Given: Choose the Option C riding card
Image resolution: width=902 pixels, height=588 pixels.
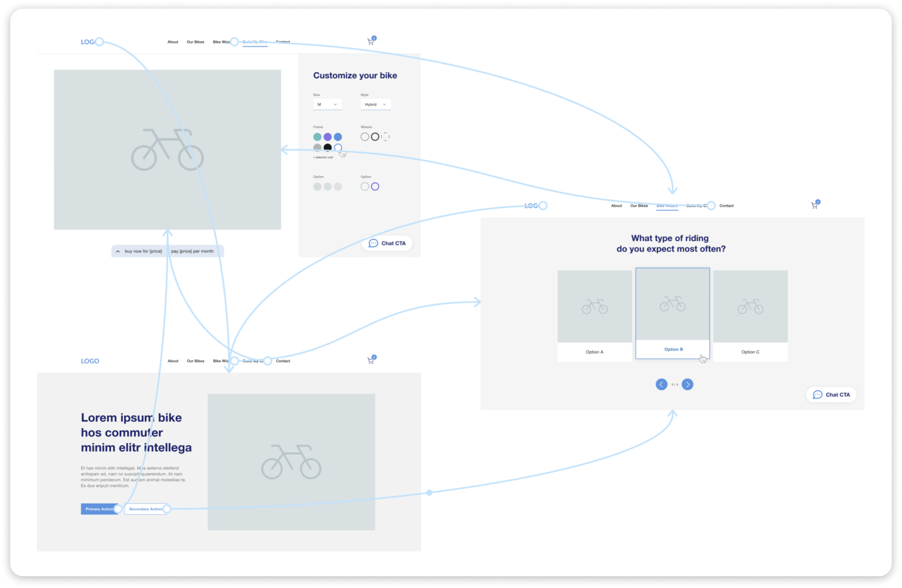Looking at the screenshot, I should (750, 316).
